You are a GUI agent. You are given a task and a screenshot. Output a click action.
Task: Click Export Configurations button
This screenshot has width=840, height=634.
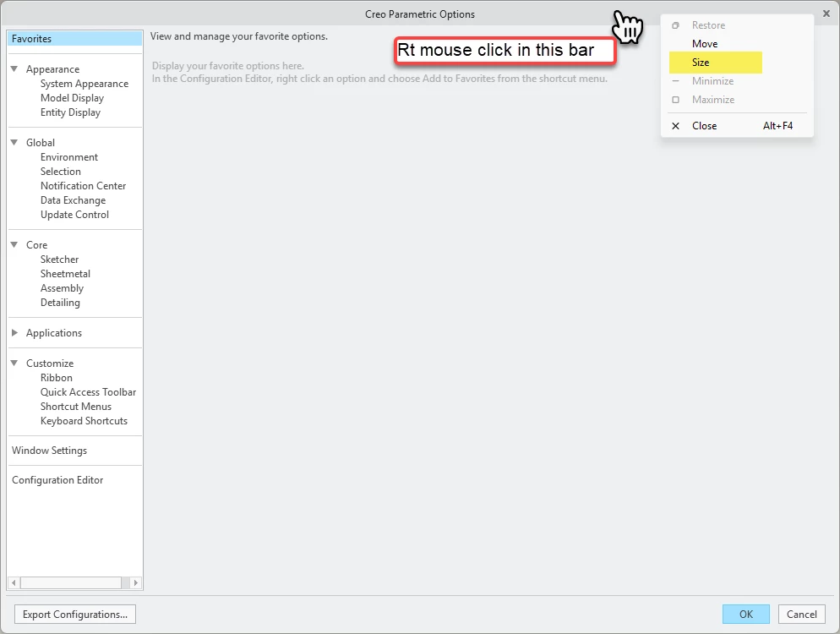(75, 615)
